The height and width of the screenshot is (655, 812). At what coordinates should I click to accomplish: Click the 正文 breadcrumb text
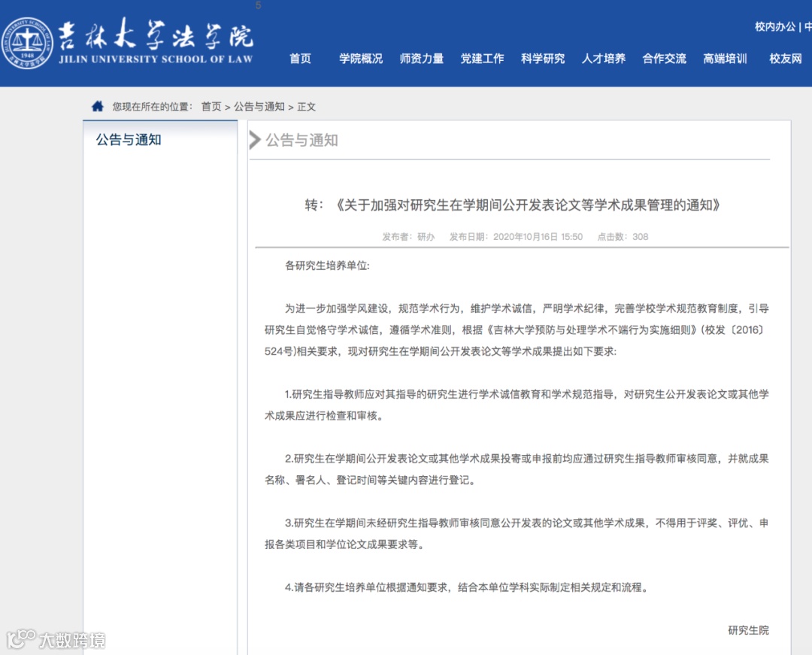click(306, 107)
